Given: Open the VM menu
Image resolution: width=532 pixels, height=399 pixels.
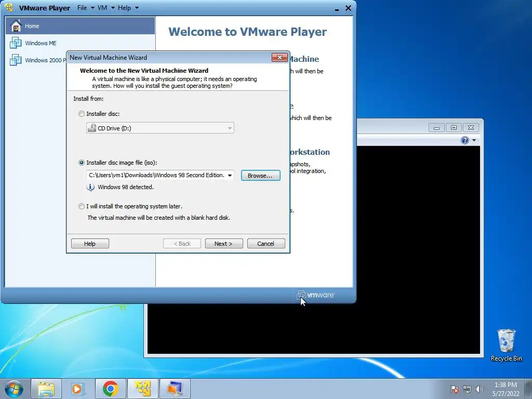Looking at the screenshot, I should click(106, 8).
